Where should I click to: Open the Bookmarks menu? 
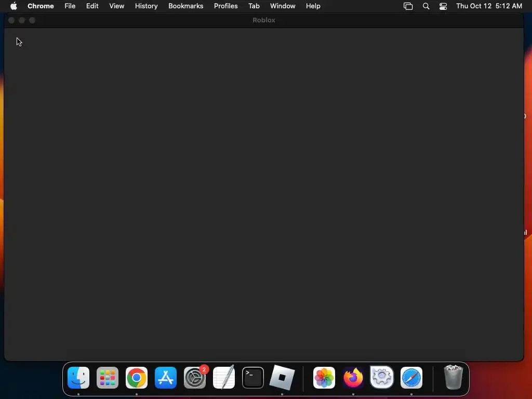coord(186,6)
